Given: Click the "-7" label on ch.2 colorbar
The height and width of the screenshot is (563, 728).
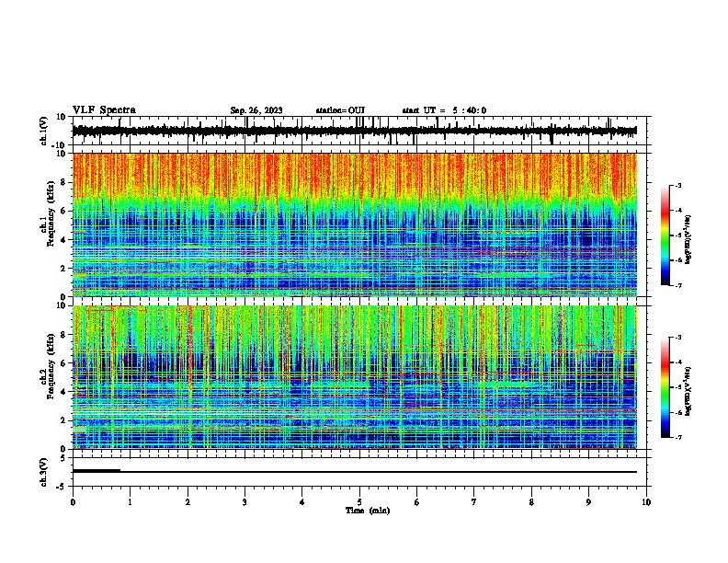Looking at the screenshot, I should click(x=677, y=437).
